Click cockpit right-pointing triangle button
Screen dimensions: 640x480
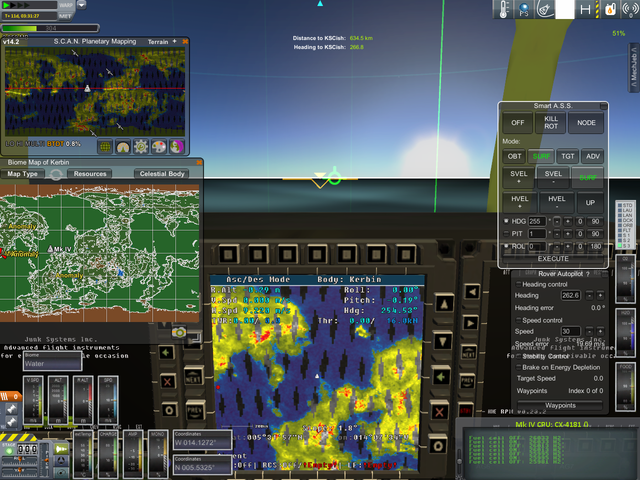tap(470, 323)
